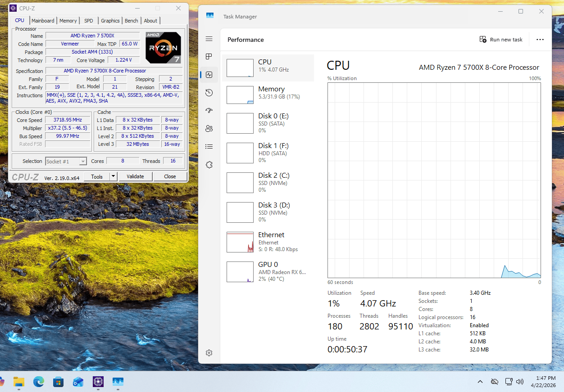Select CPU in Performance list
This screenshot has height=392, width=564.
[x=268, y=68]
